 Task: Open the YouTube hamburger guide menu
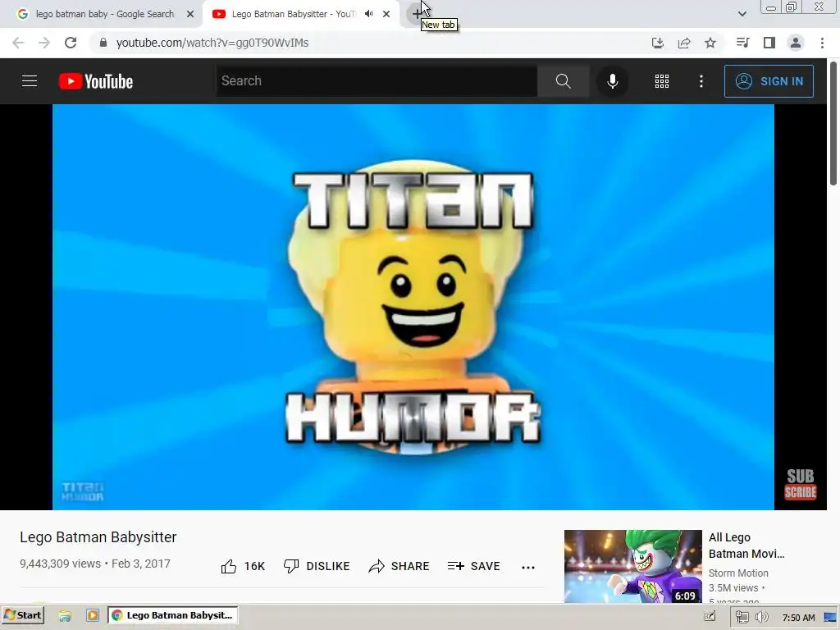tap(30, 81)
